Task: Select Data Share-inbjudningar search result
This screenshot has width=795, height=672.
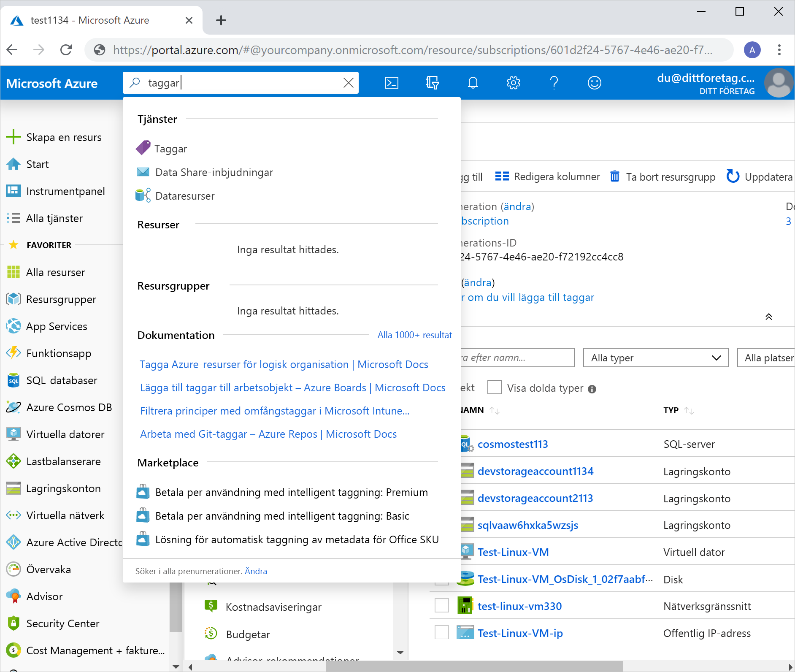Action: pos(214,172)
